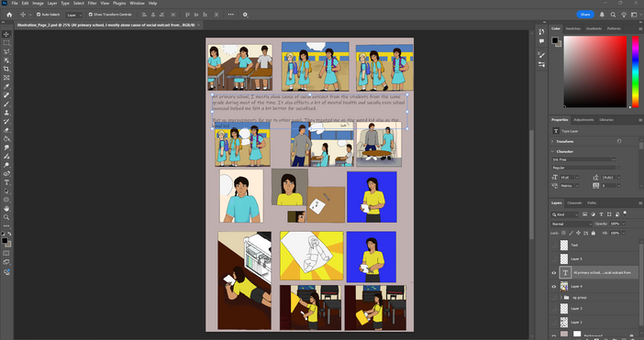The height and width of the screenshot is (340, 644).
Task: Click the Share button
Action: [x=585, y=15]
